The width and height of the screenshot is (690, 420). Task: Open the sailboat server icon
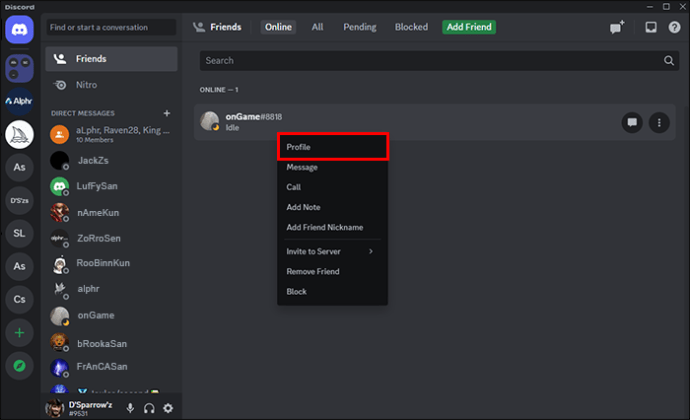point(19,134)
